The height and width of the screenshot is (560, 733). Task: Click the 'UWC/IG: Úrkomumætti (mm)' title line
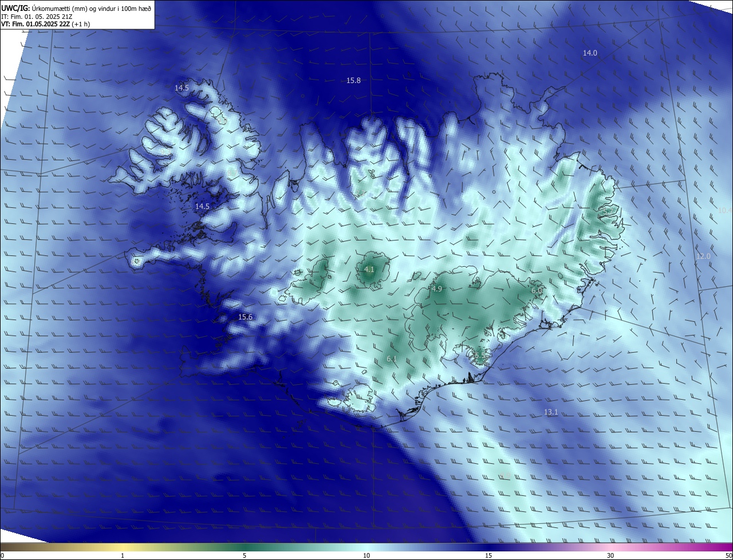(76, 8)
